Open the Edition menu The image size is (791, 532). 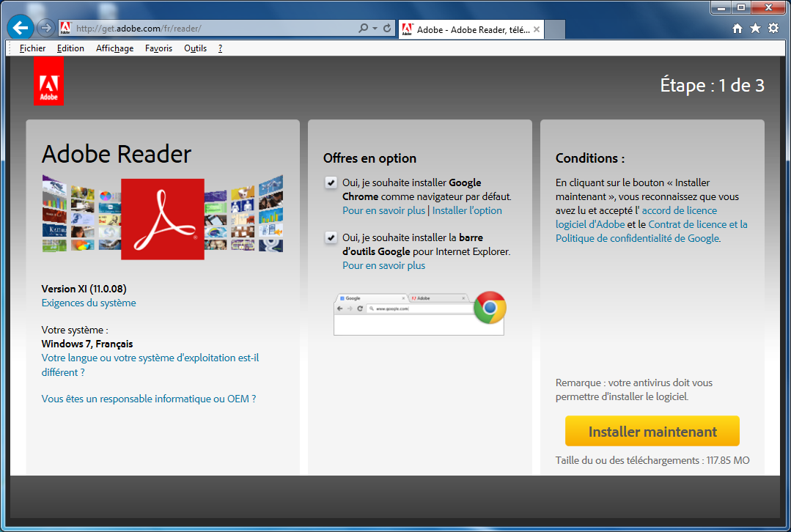click(70, 48)
